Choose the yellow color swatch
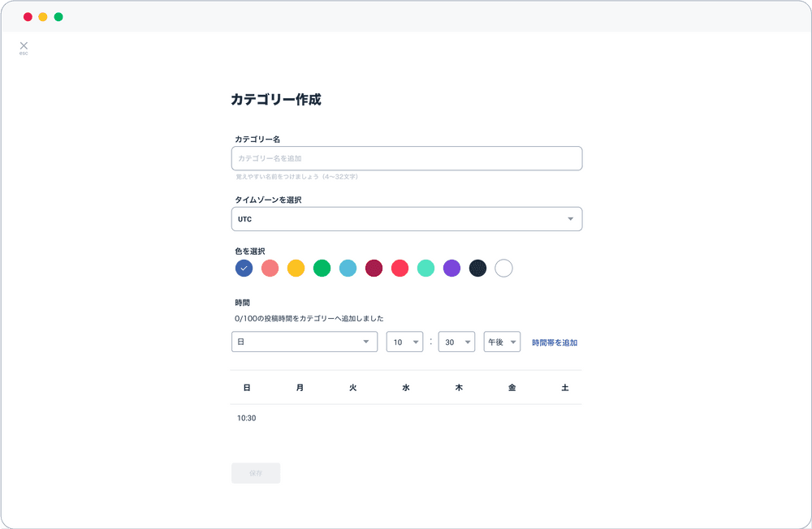 pyautogui.click(x=296, y=268)
